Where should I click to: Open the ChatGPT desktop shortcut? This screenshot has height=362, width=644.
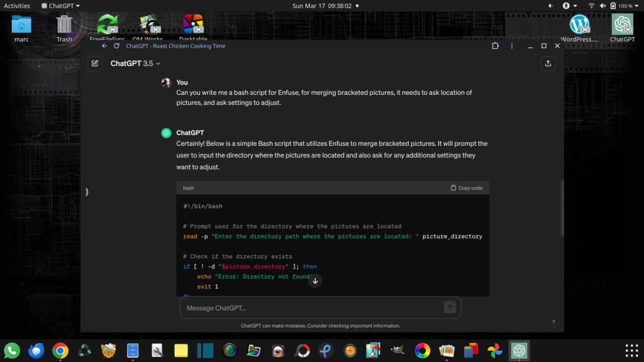click(x=622, y=28)
